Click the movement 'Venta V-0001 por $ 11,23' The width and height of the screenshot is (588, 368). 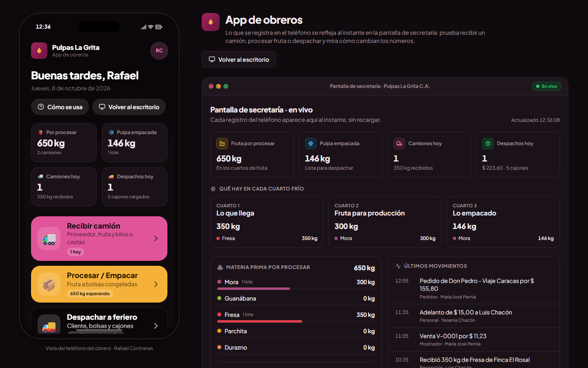click(474, 339)
